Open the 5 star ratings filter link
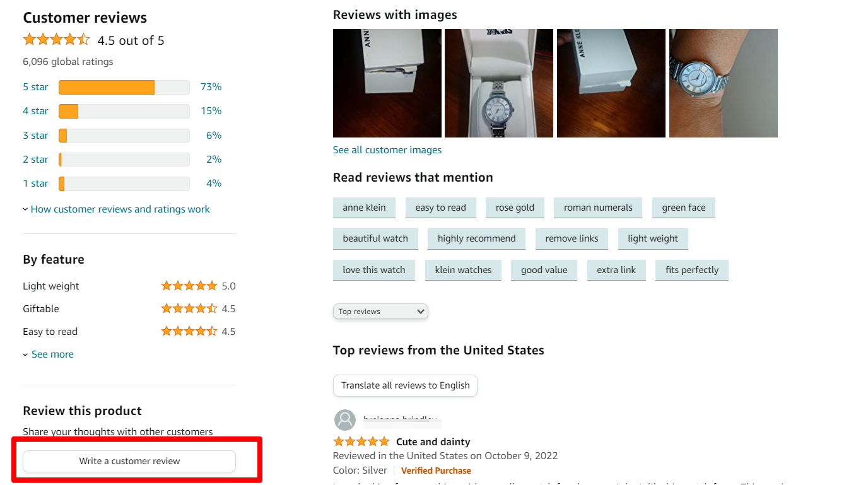 (x=35, y=86)
